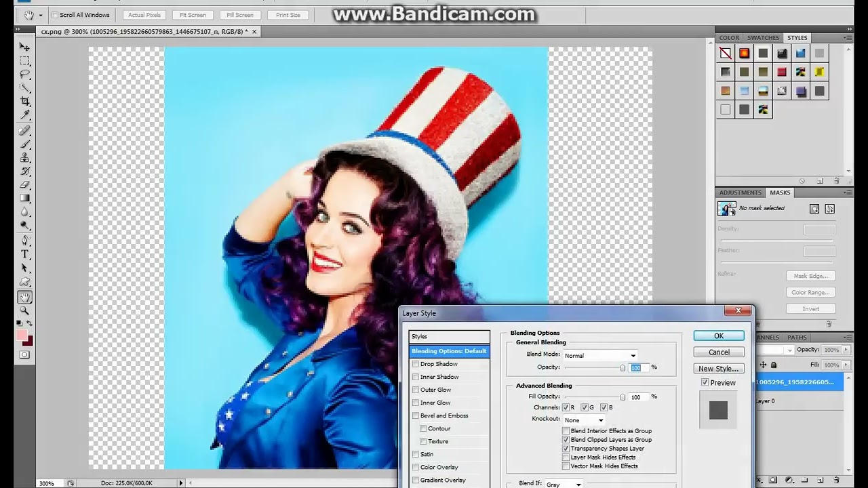Viewport: 868px width, 488px height.
Task: Select the Gradient tool
Action: click(x=24, y=198)
